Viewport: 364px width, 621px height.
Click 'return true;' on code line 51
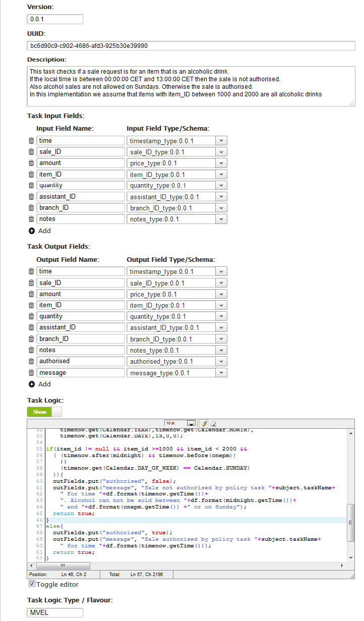click(x=74, y=552)
